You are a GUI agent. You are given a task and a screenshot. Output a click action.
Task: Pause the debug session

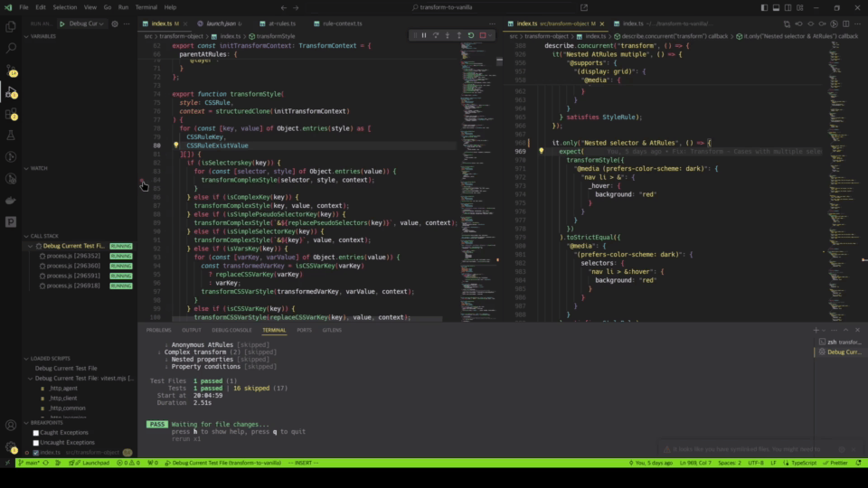(424, 35)
